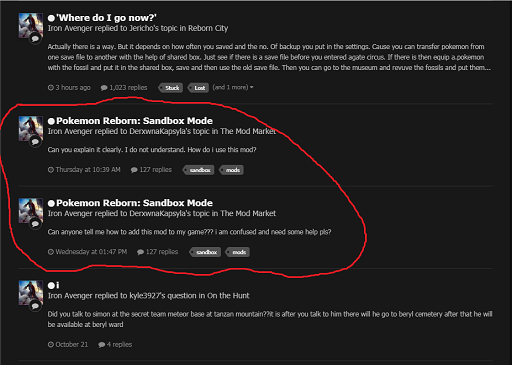Open Iron Avenger avatar on 'Where do I go now?'

point(30,26)
